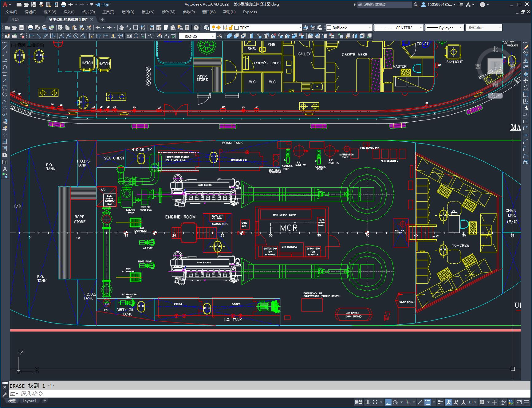The width and height of the screenshot is (532, 408).
Task: Click the Line tool in Draw toolbar
Action: click(5, 47)
